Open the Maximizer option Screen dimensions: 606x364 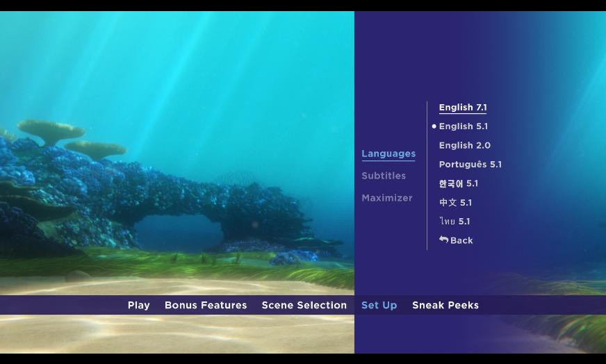click(387, 198)
